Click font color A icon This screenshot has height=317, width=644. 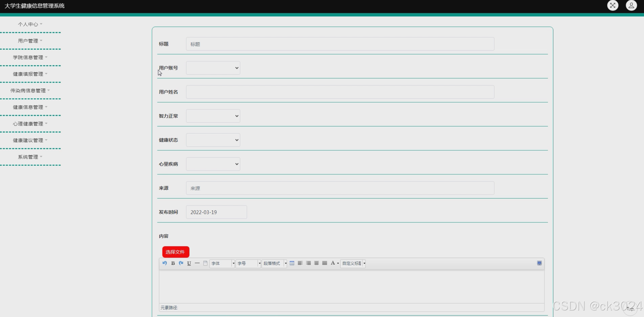pyautogui.click(x=333, y=263)
